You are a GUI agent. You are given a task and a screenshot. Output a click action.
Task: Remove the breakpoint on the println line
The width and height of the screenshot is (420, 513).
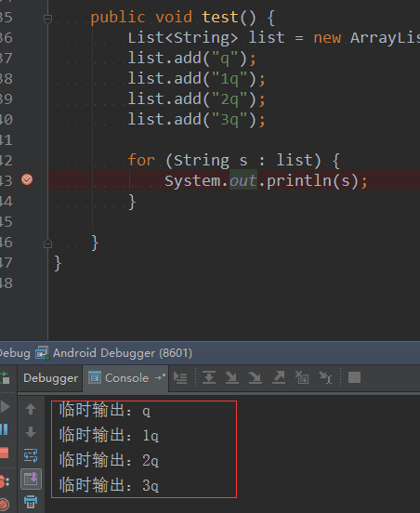(27, 179)
